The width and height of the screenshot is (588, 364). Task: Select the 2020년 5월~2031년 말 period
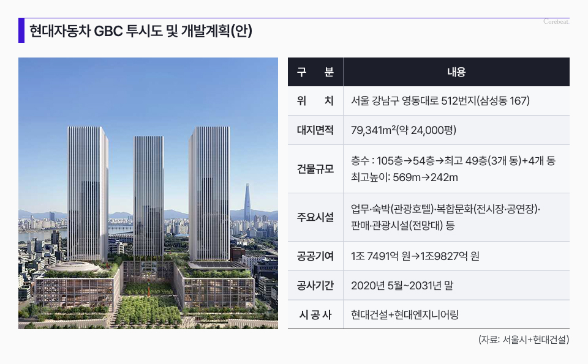pos(402,286)
